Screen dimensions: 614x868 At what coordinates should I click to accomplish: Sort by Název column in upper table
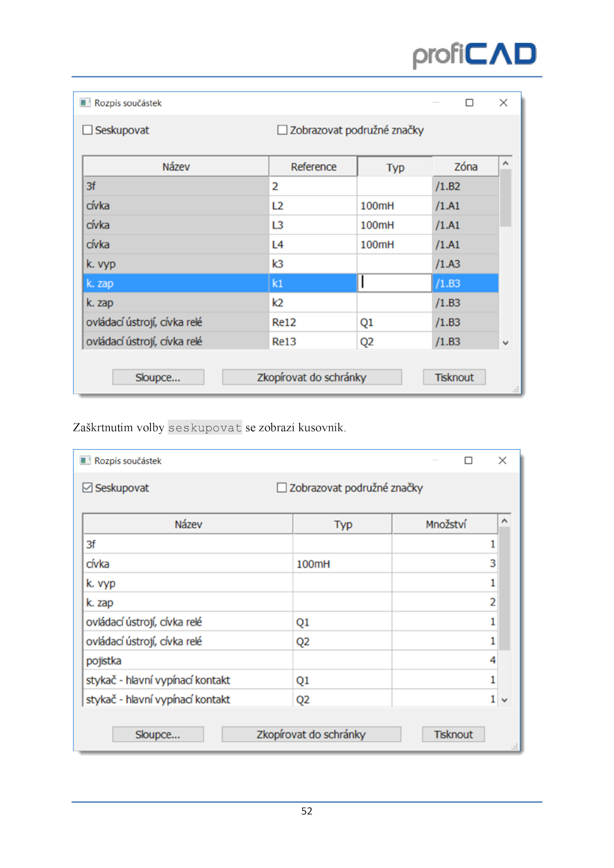176,167
